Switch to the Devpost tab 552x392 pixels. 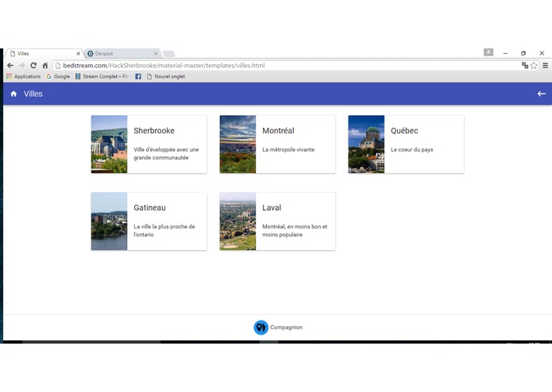[122, 53]
